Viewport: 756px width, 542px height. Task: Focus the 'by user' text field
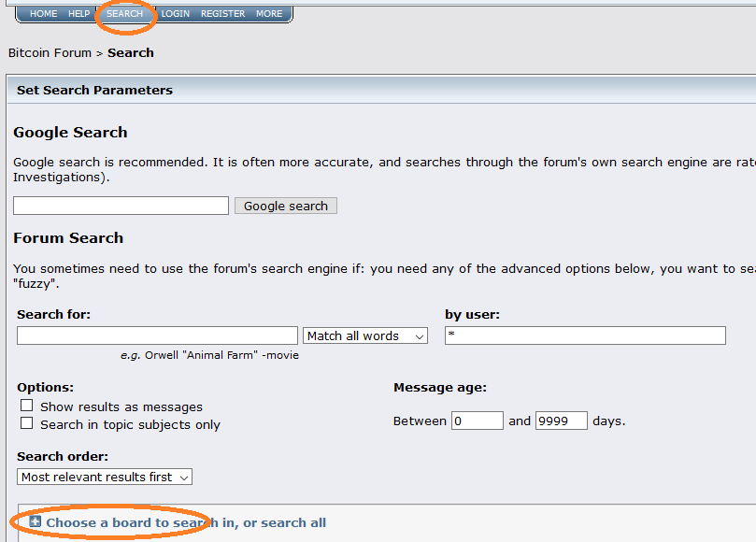click(x=585, y=335)
